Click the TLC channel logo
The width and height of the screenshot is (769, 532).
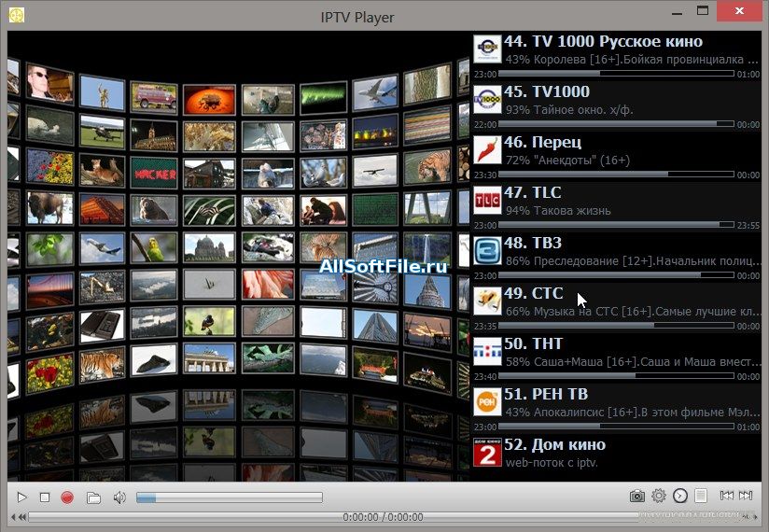(x=487, y=201)
